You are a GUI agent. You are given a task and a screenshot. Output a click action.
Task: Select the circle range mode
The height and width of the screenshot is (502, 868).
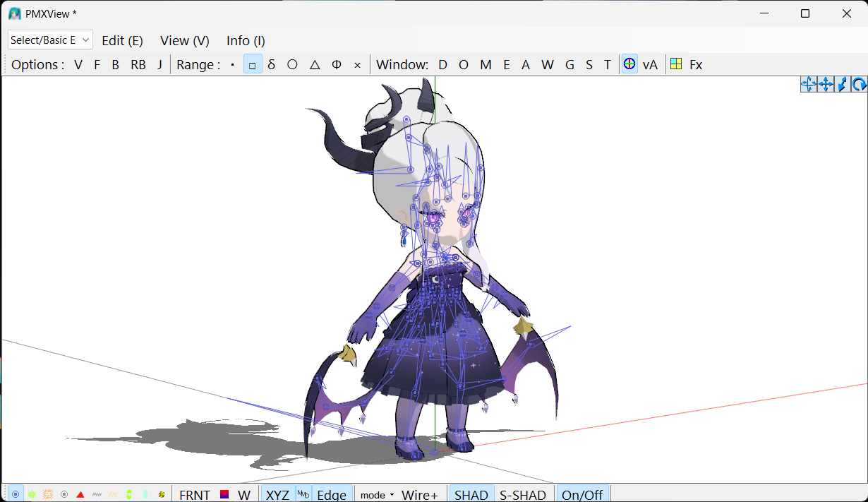pyautogui.click(x=292, y=65)
